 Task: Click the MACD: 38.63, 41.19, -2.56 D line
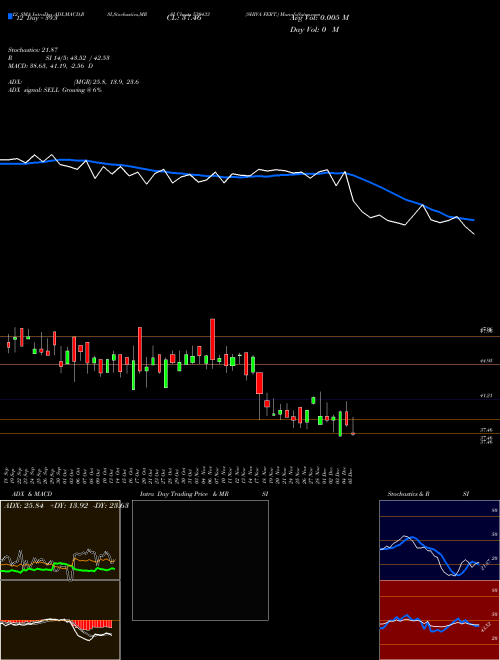pos(51,66)
